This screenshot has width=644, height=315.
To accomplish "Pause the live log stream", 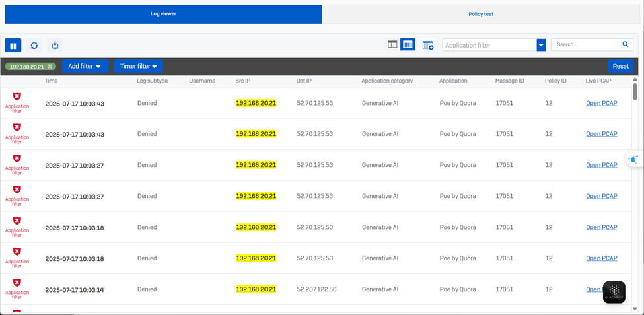I will 13,45.
